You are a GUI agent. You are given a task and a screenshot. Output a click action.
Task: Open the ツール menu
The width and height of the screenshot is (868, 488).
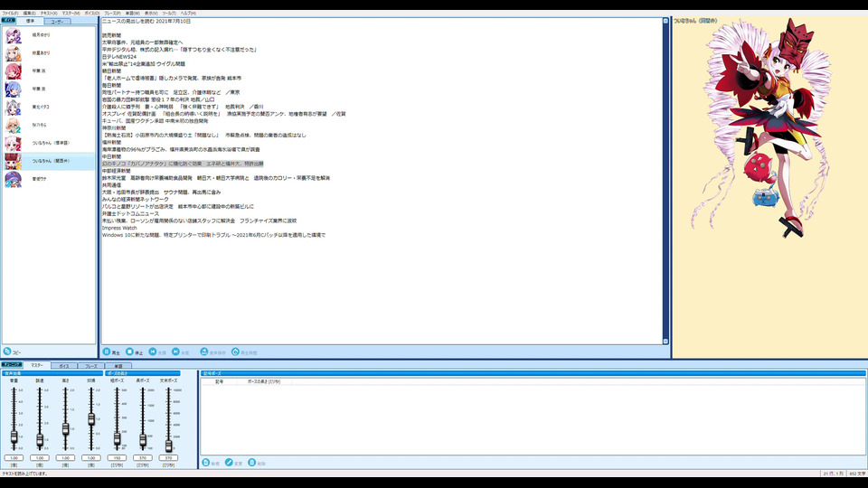pyautogui.click(x=169, y=13)
